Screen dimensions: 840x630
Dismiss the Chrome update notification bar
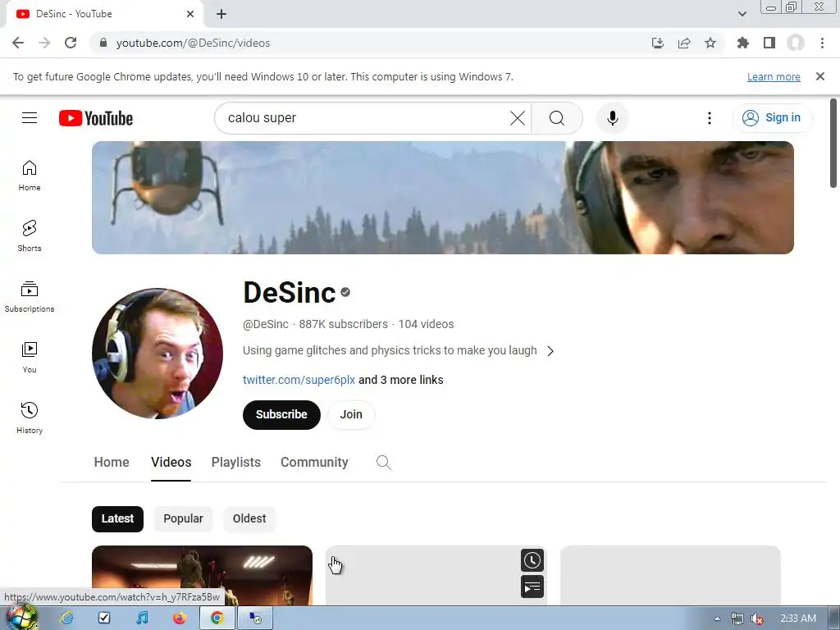tap(819, 76)
